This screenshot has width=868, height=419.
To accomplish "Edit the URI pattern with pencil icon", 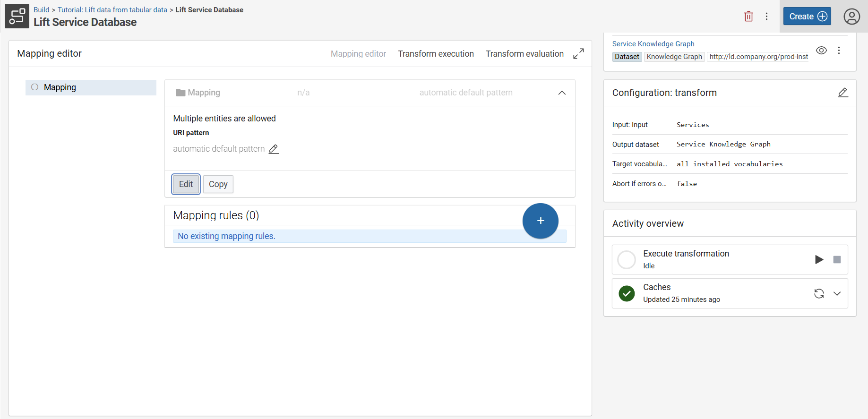I will (274, 149).
